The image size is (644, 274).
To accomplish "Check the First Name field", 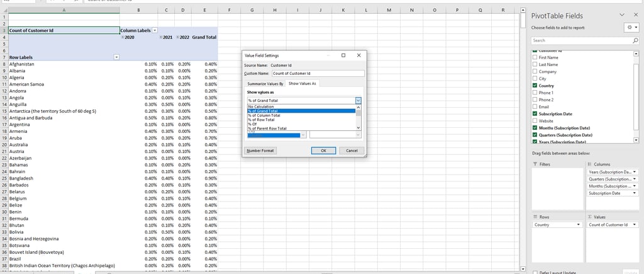I will pyautogui.click(x=535, y=57).
